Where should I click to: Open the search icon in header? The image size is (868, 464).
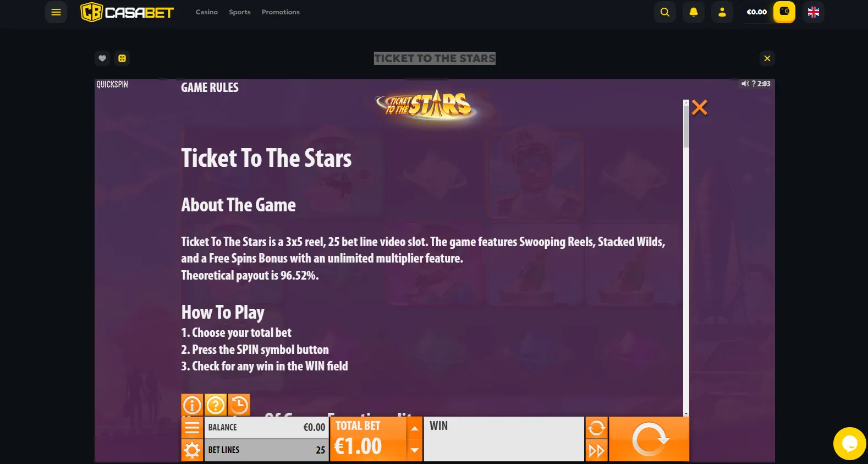(x=665, y=12)
